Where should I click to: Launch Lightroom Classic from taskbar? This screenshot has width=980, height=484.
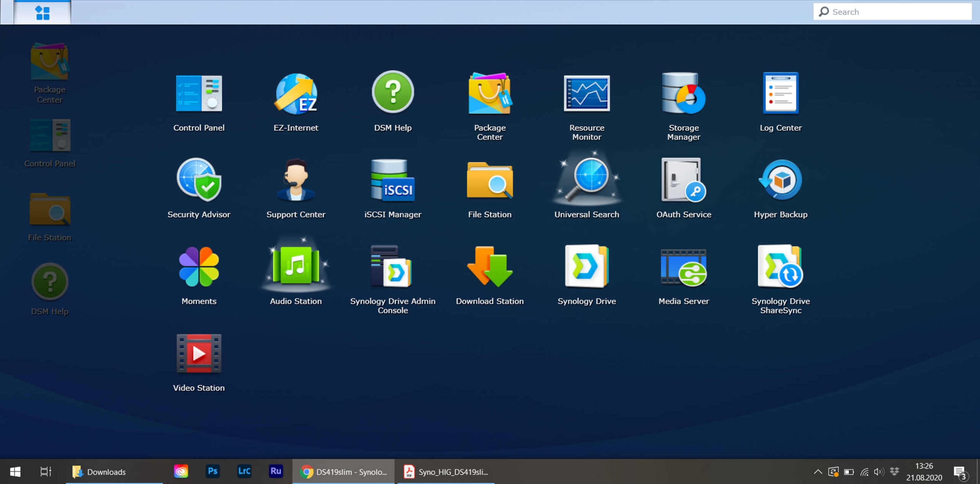tap(244, 471)
